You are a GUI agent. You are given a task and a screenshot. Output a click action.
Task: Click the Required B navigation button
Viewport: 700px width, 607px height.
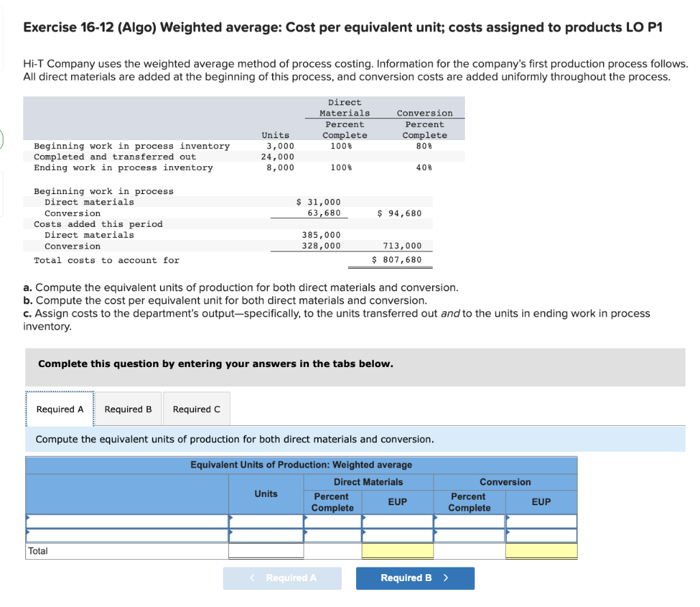point(415,578)
